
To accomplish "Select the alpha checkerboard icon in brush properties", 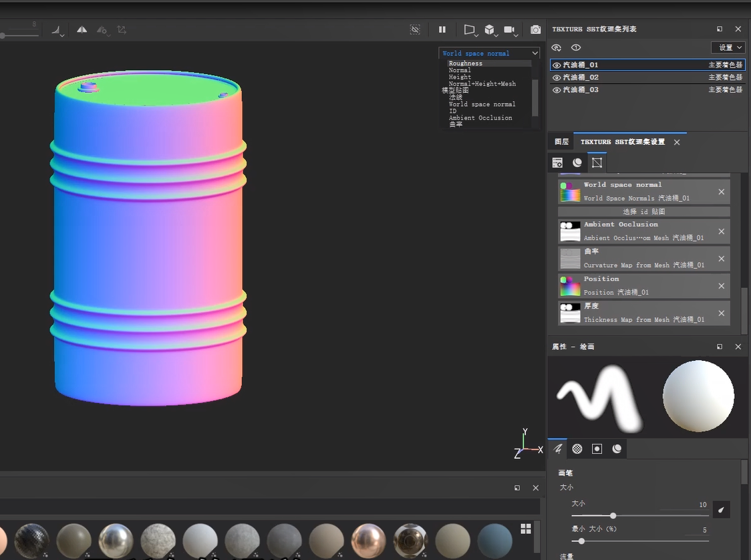I will pos(577,448).
